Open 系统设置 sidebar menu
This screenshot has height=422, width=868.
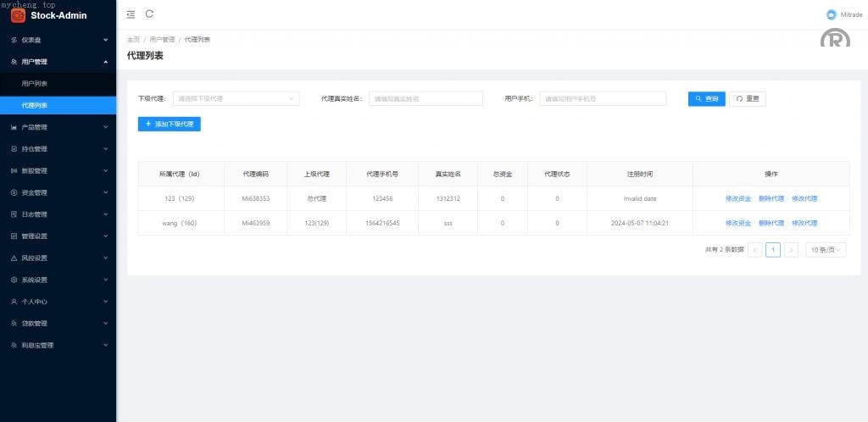(58, 280)
